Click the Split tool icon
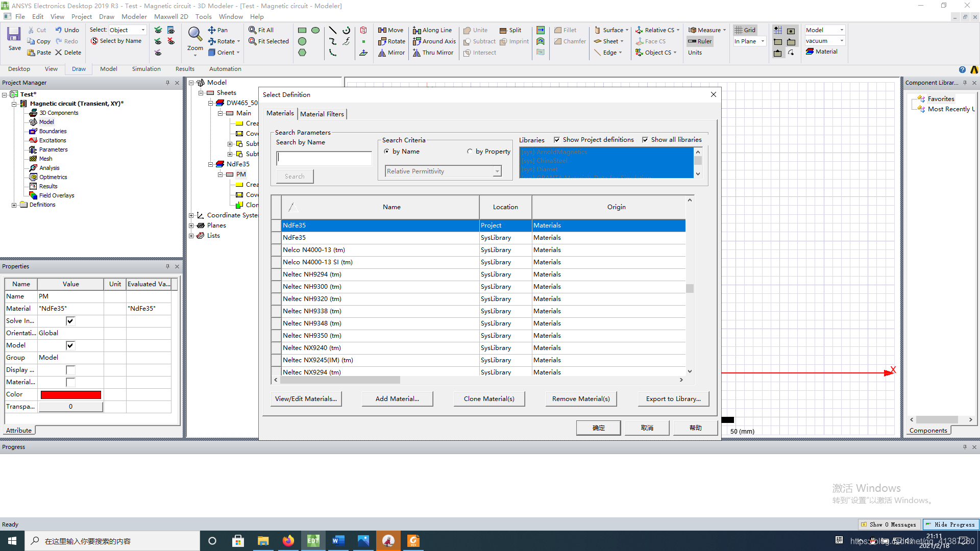This screenshot has height=551, width=980. click(503, 30)
